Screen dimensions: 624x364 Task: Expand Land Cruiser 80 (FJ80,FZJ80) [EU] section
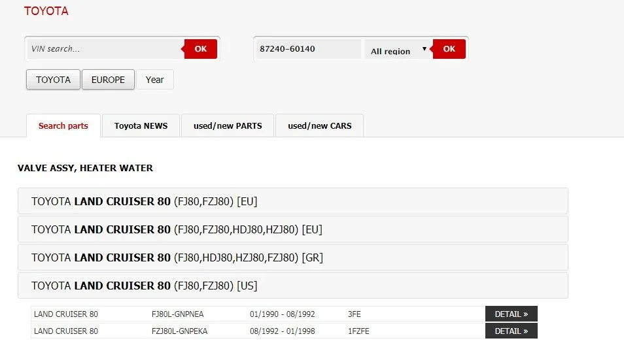point(292,201)
